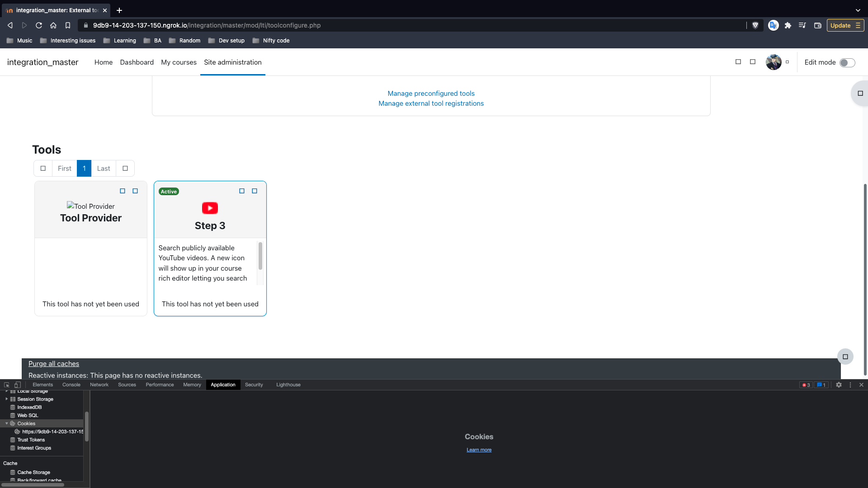
Task: Click the DevTools issues count badge
Action: (821, 385)
